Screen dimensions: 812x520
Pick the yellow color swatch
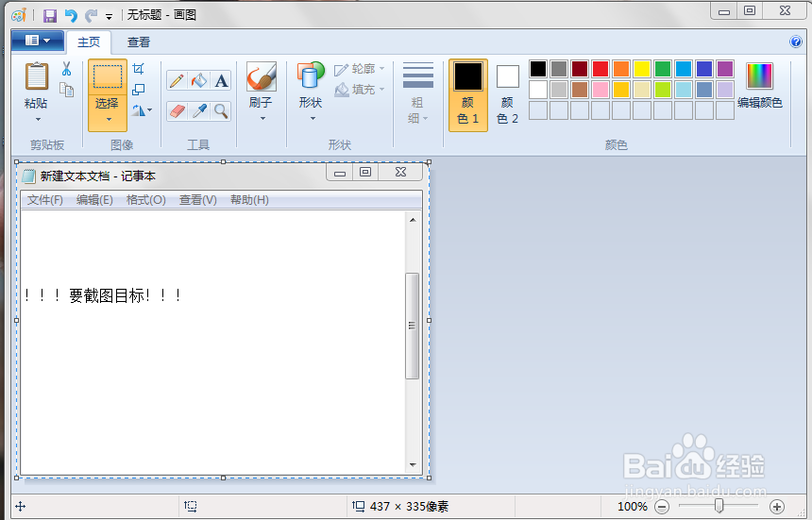pos(642,69)
